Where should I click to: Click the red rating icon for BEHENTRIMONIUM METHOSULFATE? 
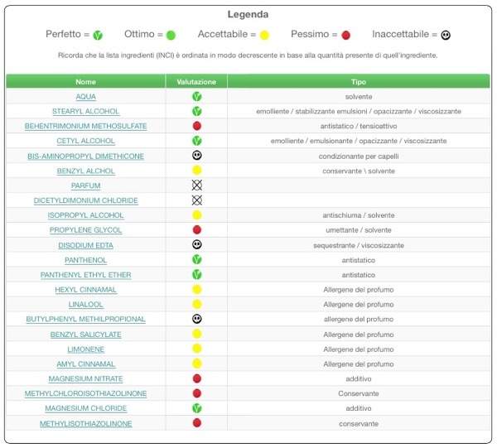197,126
